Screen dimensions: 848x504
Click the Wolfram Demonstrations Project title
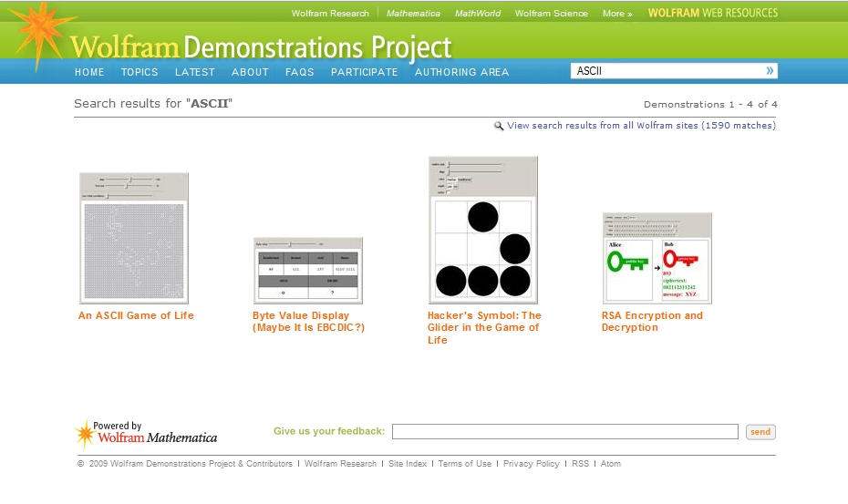tap(261, 47)
